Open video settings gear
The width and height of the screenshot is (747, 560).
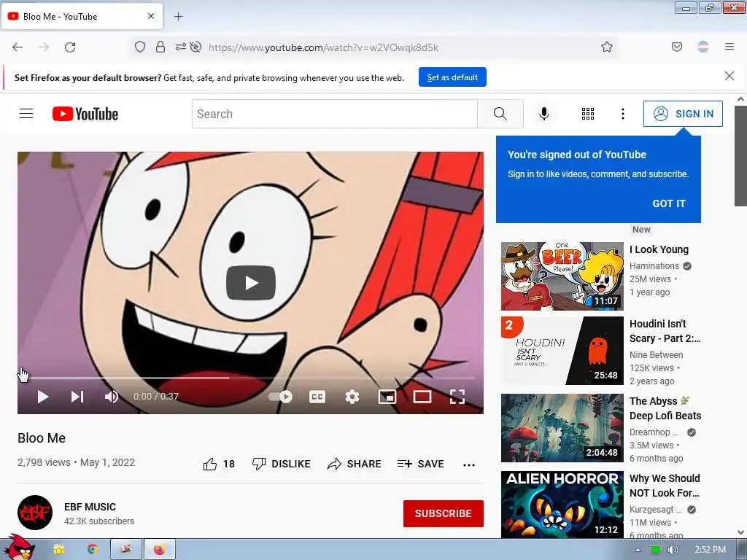(x=352, y=397)
